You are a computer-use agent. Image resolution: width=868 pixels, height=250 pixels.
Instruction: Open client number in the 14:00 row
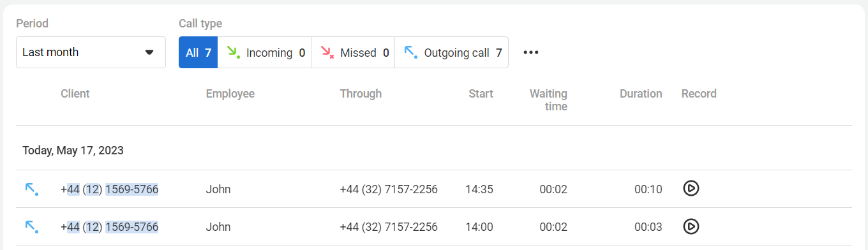(x=110, y=226)
